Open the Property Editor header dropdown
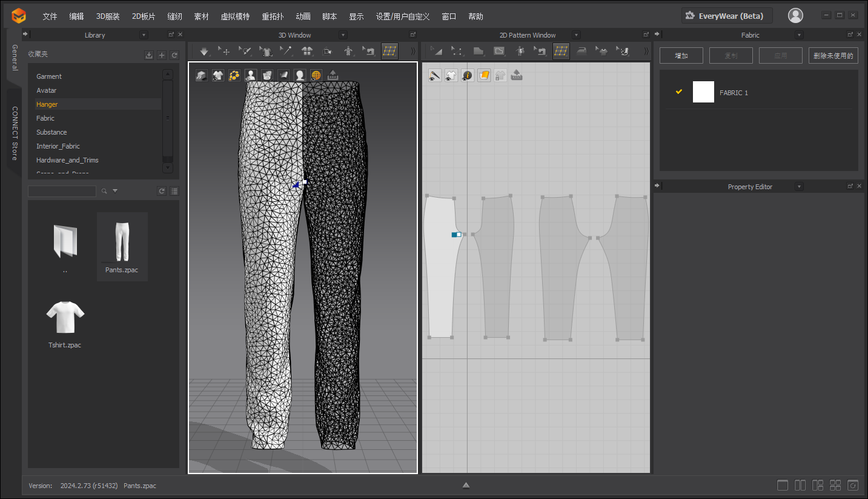 [x=799, y=187]
